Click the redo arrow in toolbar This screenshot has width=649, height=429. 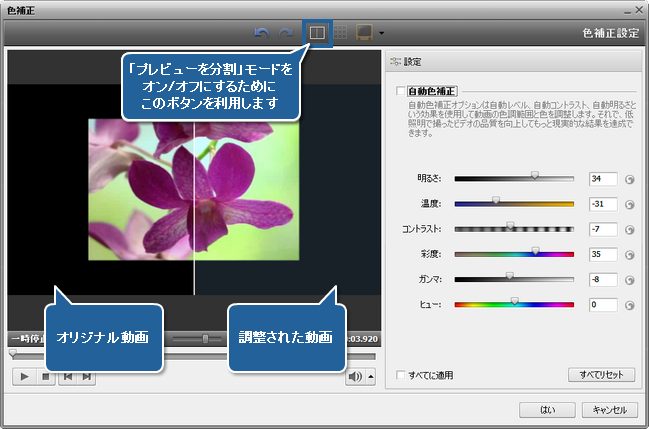pyautogui.click(x=286, y=33)
